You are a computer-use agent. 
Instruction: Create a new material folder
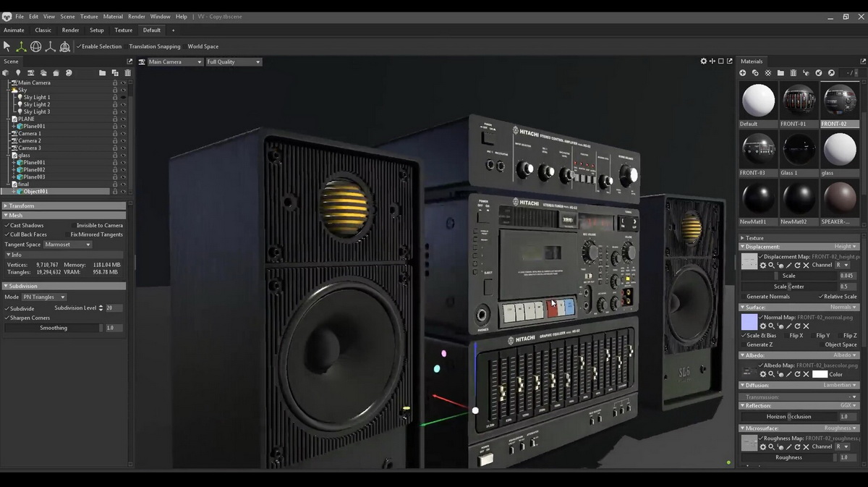point(780,73)
